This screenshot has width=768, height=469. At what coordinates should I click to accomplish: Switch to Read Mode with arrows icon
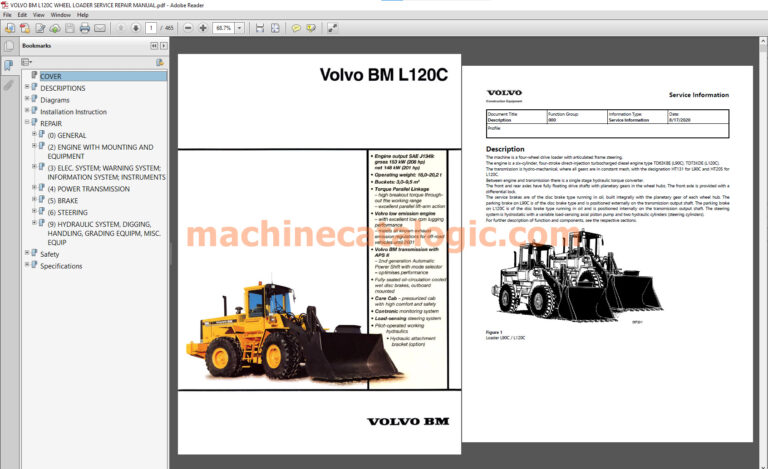click(333, 28)
